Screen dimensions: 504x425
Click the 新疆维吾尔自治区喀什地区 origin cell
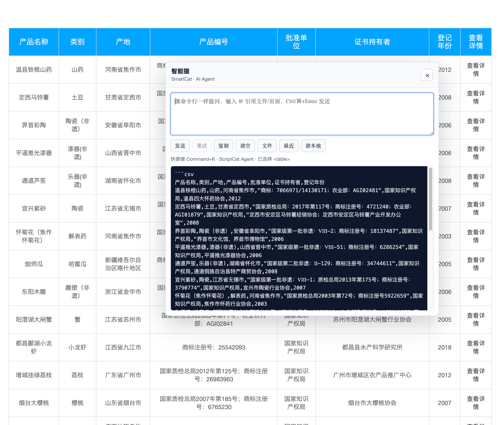(x=123, y=264)
